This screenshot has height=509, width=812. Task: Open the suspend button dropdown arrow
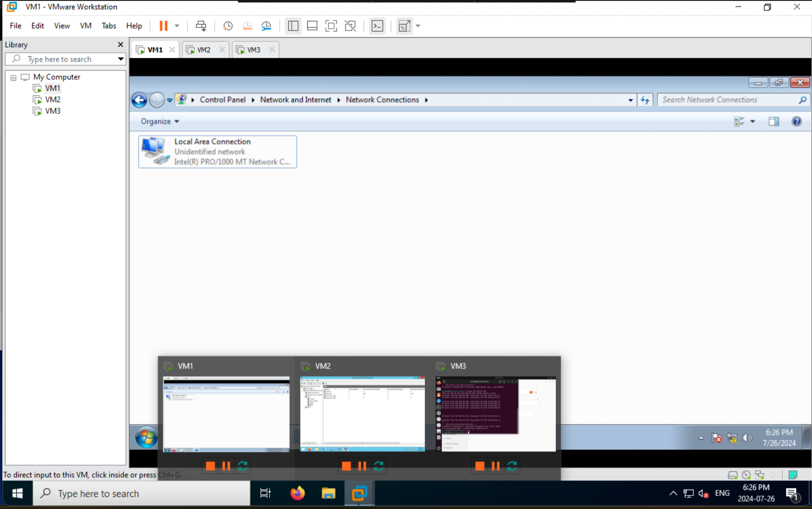tap(176, 26)
